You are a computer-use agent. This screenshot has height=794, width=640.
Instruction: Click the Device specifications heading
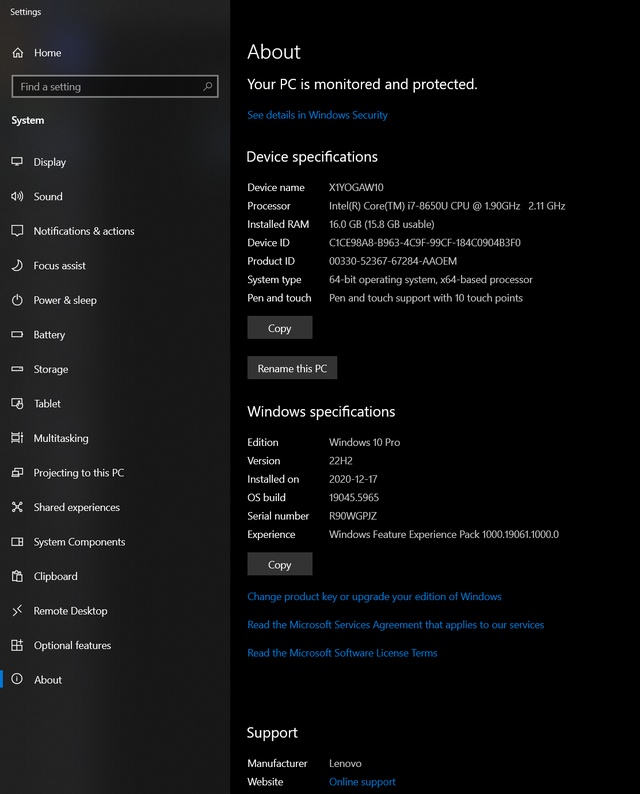[x=312, y=157]
